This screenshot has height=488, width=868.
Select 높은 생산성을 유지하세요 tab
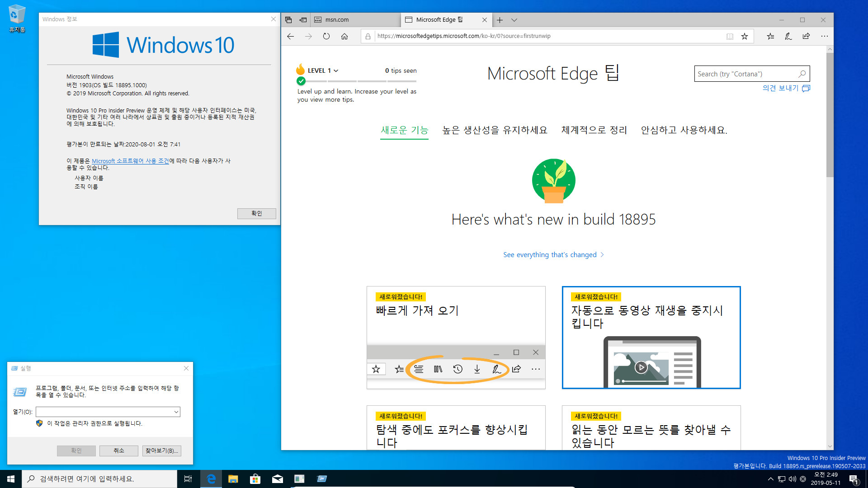pos(495,130)
